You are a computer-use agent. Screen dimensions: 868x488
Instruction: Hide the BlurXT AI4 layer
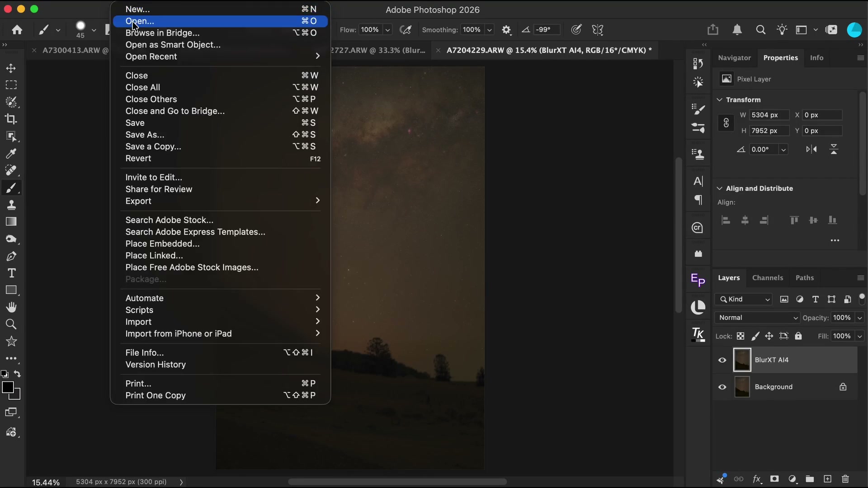(722, 360)
